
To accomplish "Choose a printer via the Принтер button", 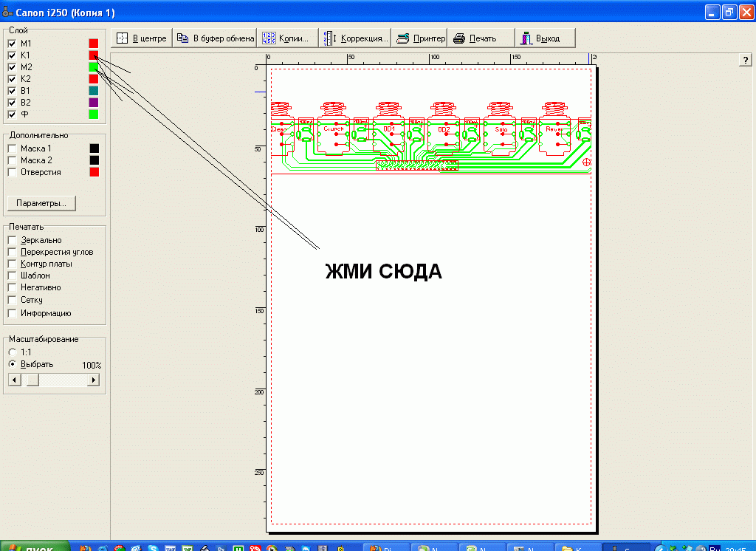I will pyautogui.click(x=420, y=38).
